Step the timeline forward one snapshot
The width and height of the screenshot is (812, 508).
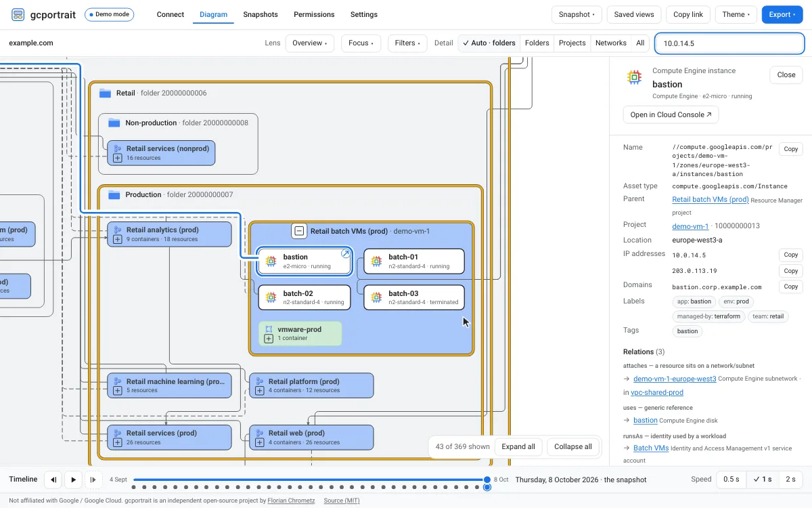pos(93,480)
